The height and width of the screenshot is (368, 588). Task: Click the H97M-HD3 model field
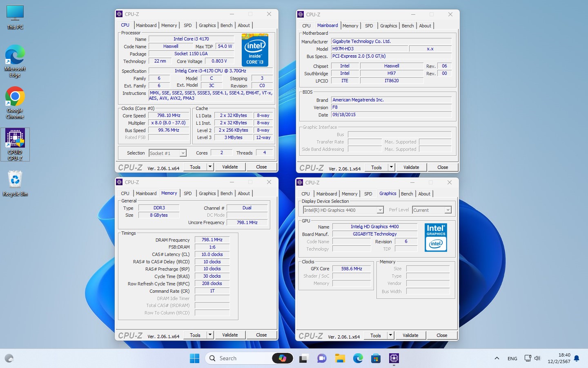point(370,49)
